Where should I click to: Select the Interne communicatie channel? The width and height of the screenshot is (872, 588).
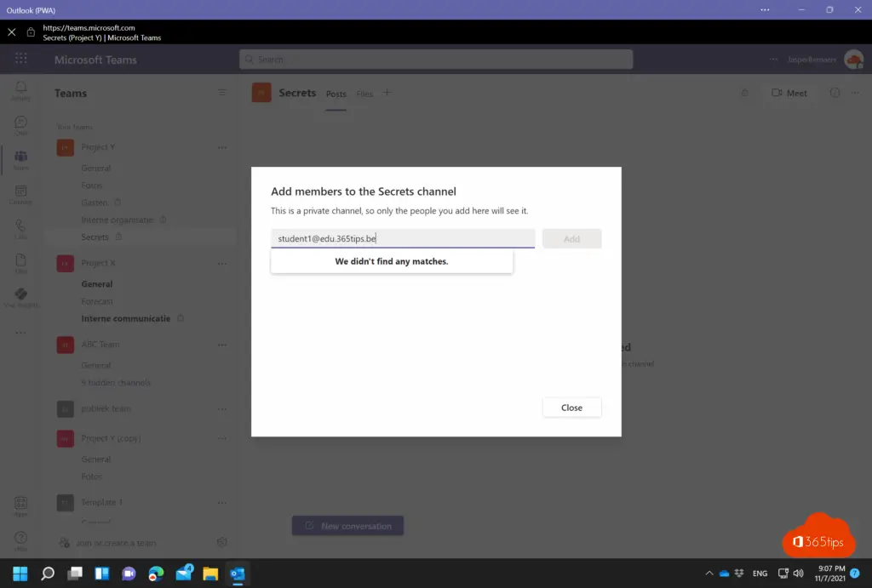click(126, 319)
